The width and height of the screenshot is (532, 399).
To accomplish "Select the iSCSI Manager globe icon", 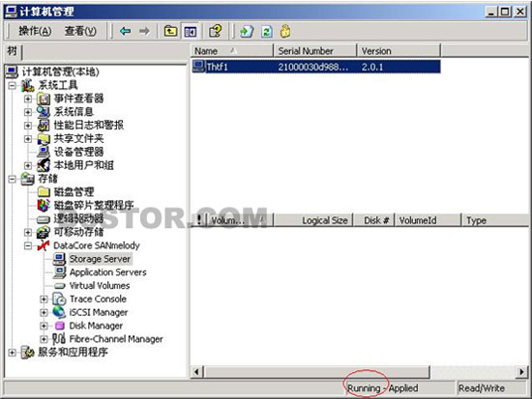I will coord(59,312).
